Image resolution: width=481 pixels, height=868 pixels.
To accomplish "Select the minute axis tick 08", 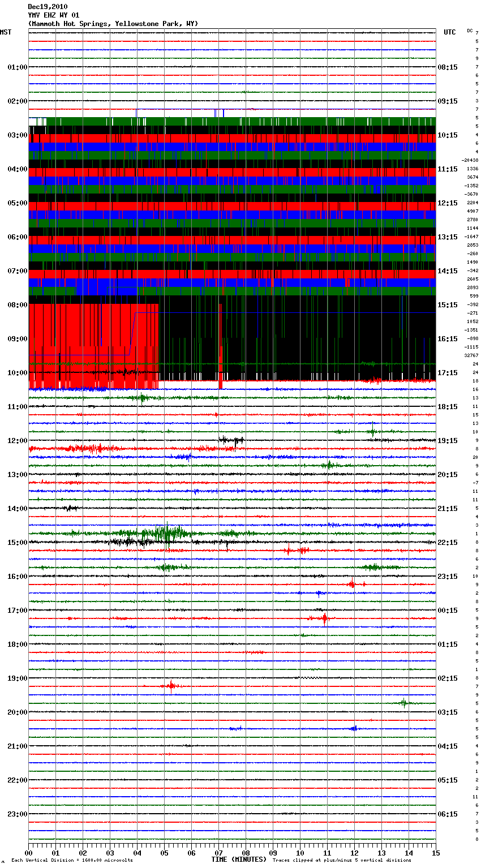I will tap(246, 853).
